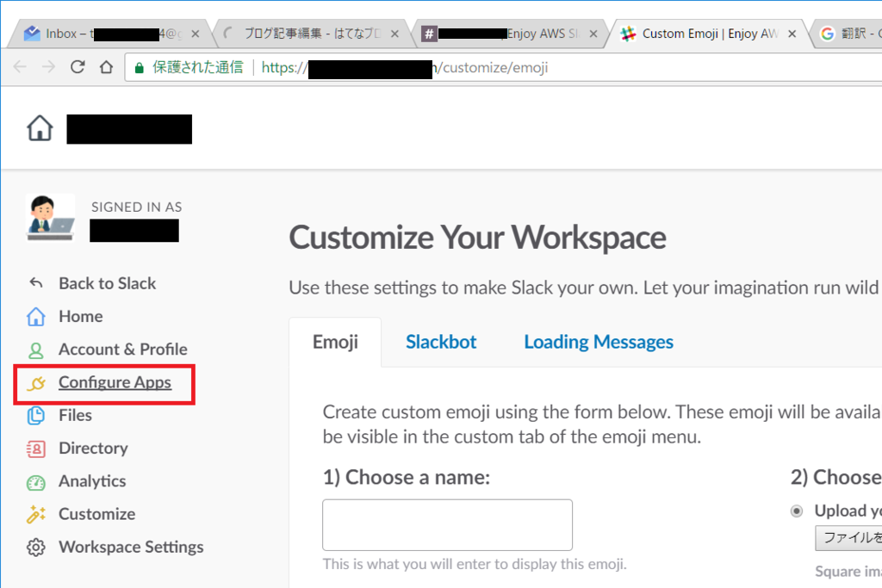
Task: Click the Customize Your Workspace heading
Action: (x=477, y=238)
